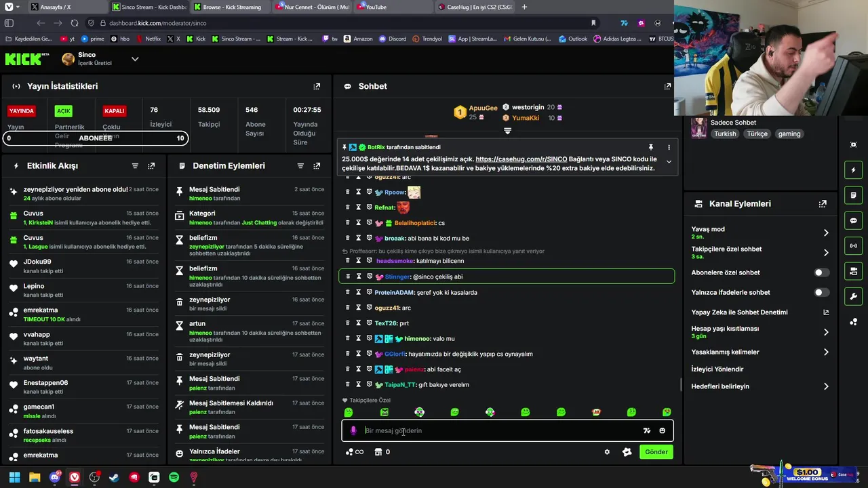Open pinned message three-dot options

coord(669,147)
